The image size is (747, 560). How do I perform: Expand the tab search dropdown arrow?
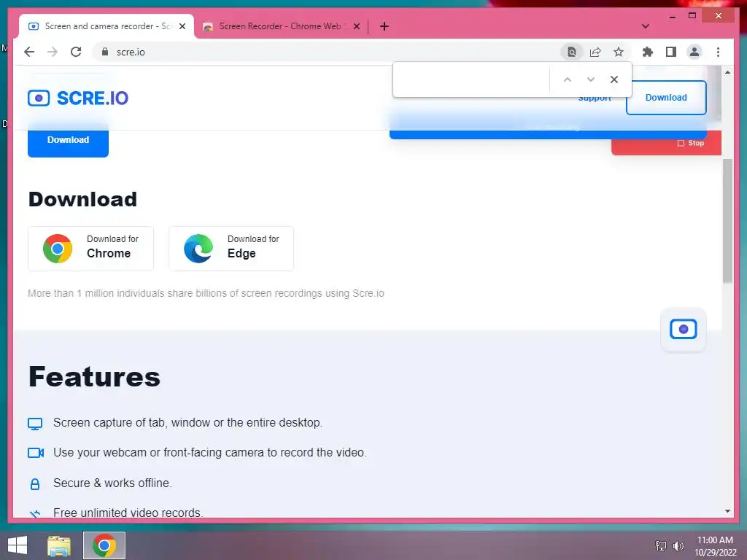coord(645,26)
